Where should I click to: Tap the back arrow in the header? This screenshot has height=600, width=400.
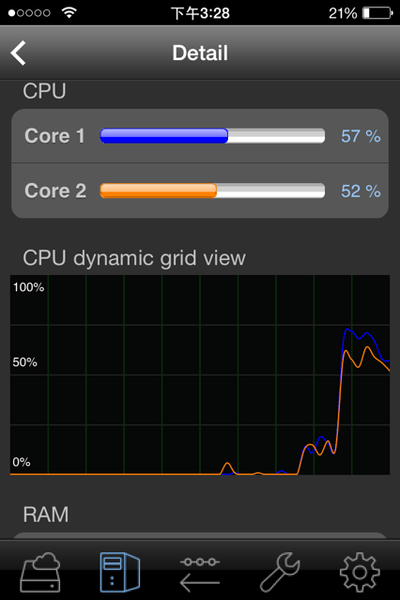coord(18,53)
